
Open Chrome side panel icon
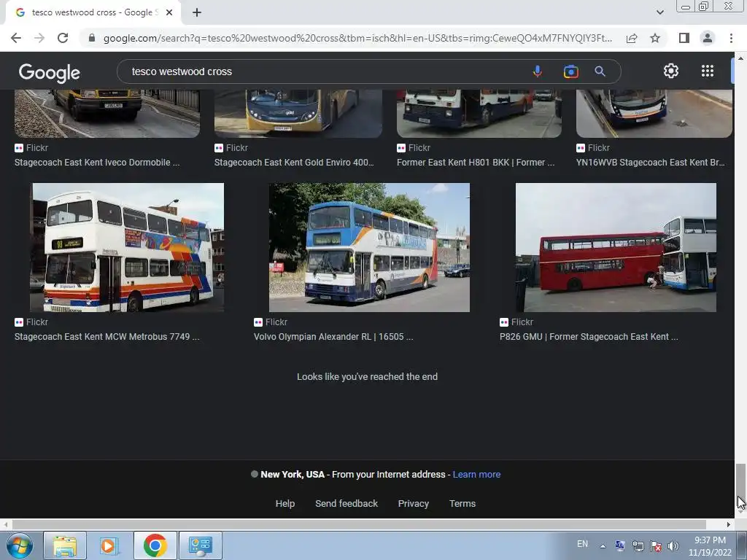pos(684,38)
